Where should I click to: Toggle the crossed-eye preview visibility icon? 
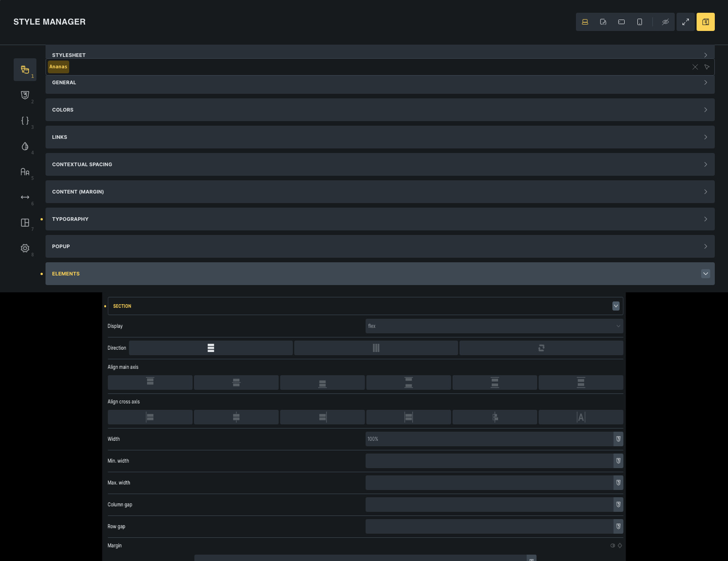[665, 22]
